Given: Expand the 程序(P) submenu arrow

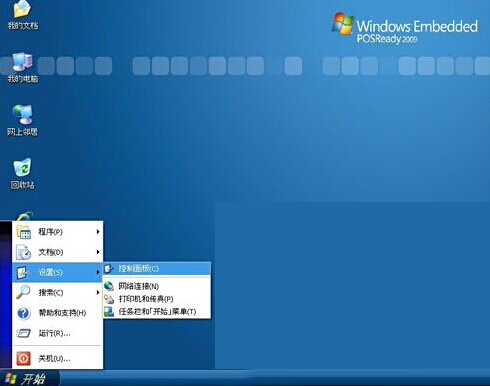Looking at the screenshot, I should [x=98, y=232].
